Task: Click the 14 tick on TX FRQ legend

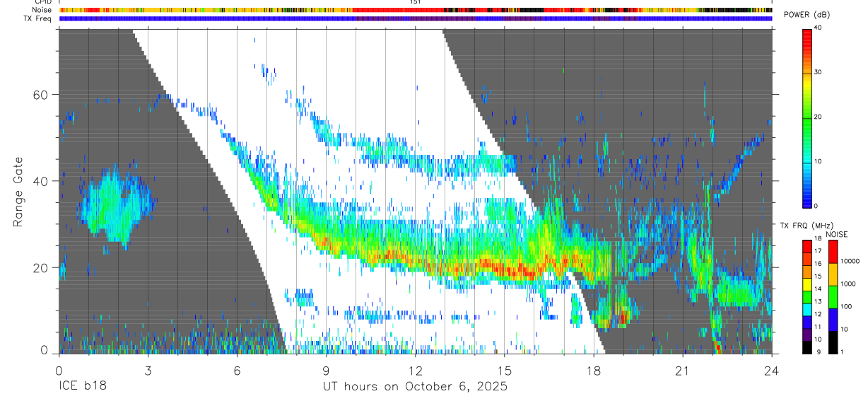Action: pos(818,289)
